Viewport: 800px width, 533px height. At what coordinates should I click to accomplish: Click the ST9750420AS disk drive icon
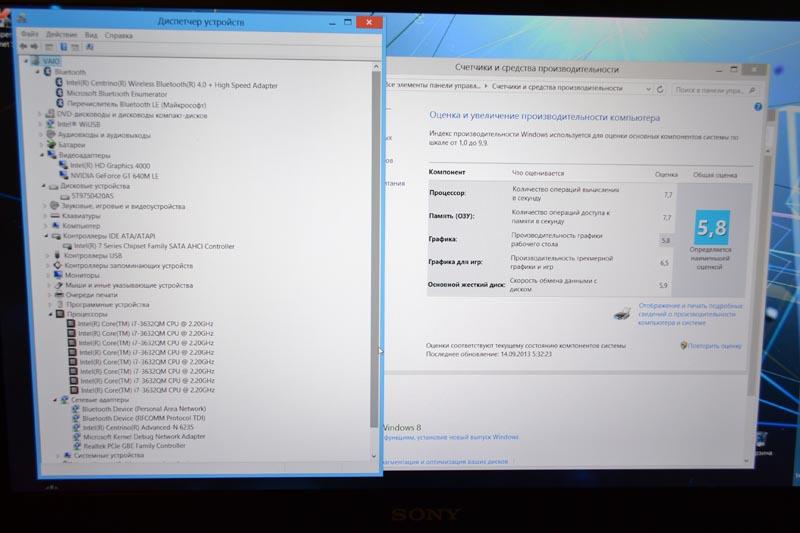[65, 196]
